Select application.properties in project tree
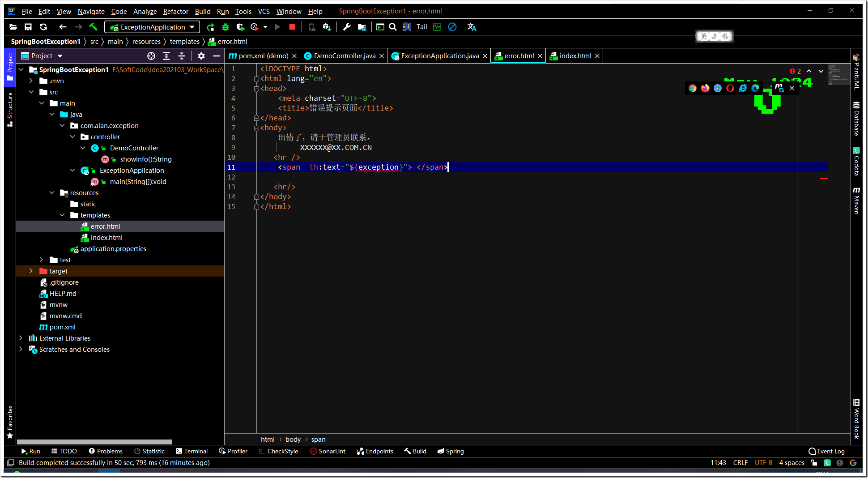868x478 pixels. click(113, 248)
